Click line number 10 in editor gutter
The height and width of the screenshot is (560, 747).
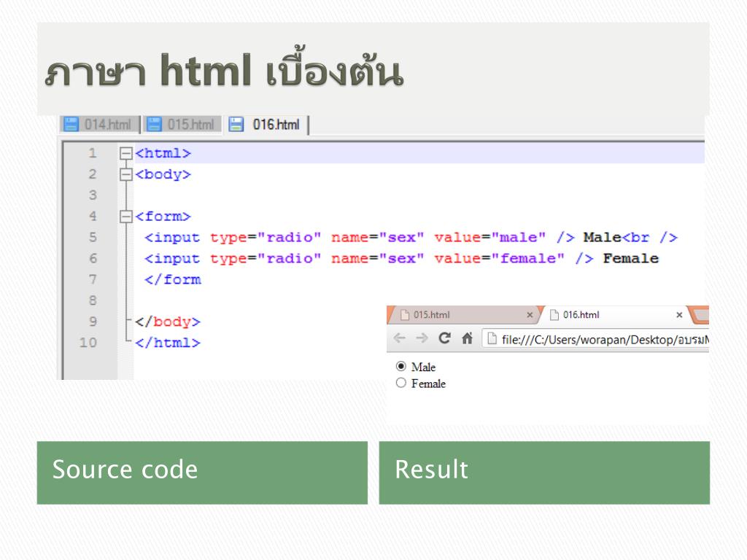pyautogui.click(x=88, y=343)
